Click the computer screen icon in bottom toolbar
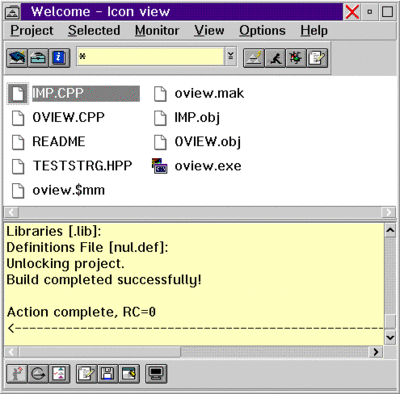The width and height of the screenshot is (400, 394). point(156,374)
